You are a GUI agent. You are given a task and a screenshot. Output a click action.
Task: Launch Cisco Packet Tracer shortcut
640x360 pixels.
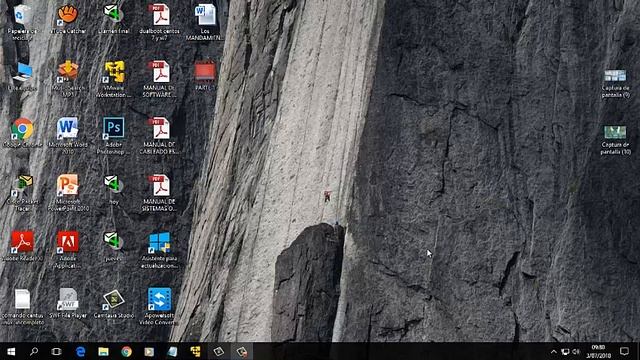point(22,193)
